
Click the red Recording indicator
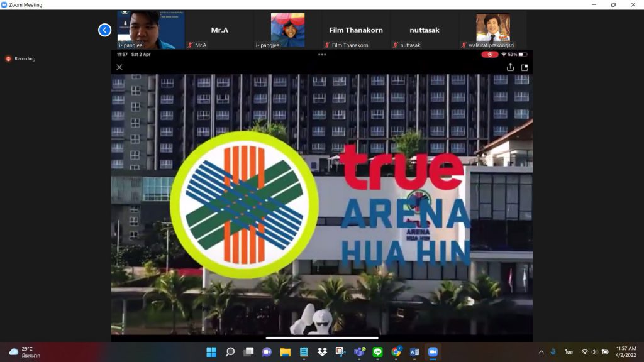point(21,58)
